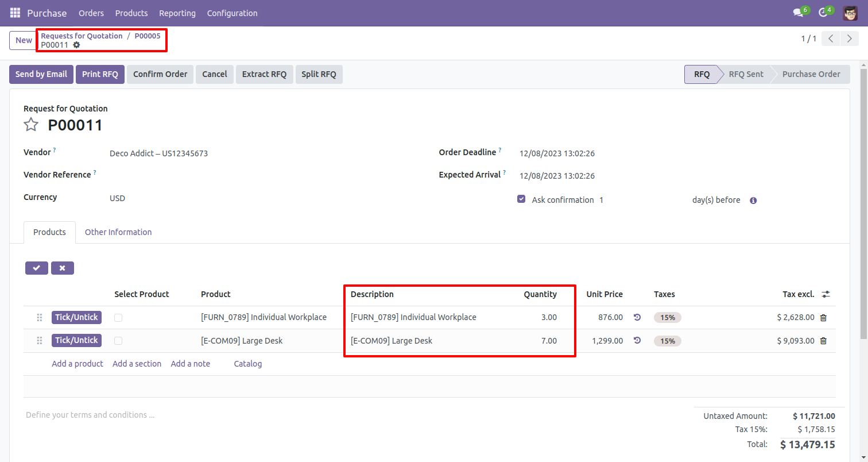Go to previous record arrow
The image size is (868, 462).
[831, 39]
